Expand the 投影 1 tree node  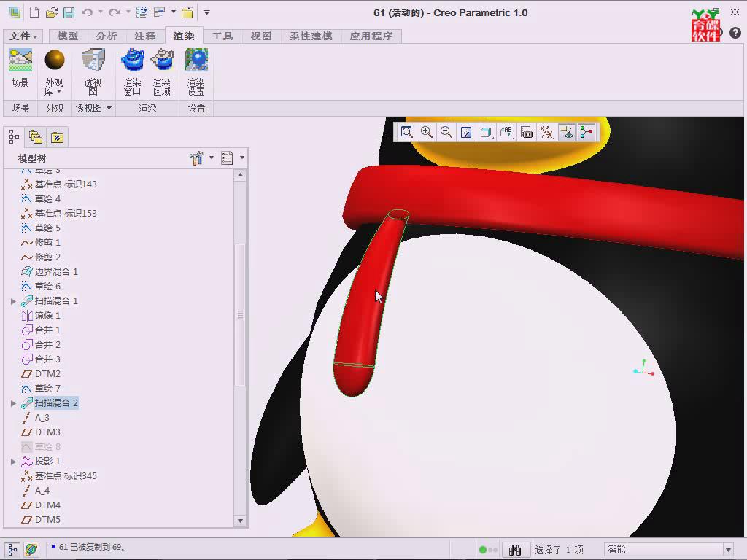point(13,462)
